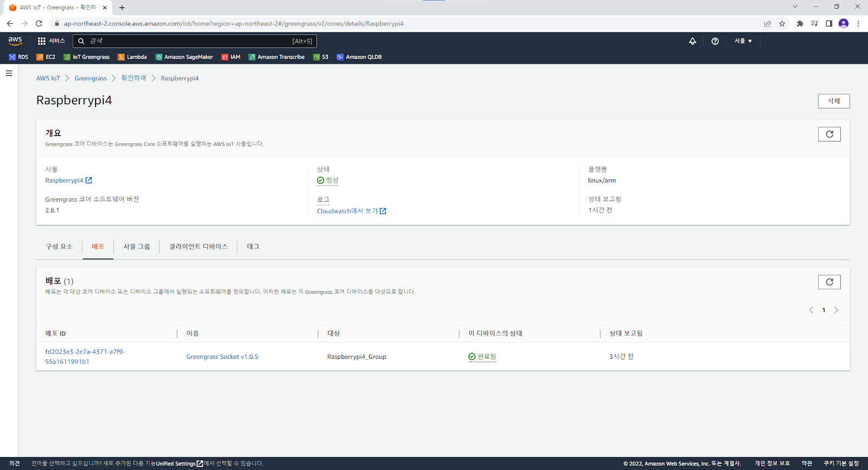This screenshot has height=470, width=868.
Task: Switch to the 배포 tab
Action: click(x=98, y=247)
